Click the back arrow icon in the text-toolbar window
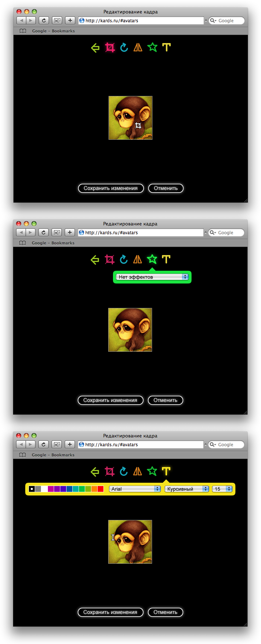Screen dimensions: 261x644 click(x=95, y=471)
